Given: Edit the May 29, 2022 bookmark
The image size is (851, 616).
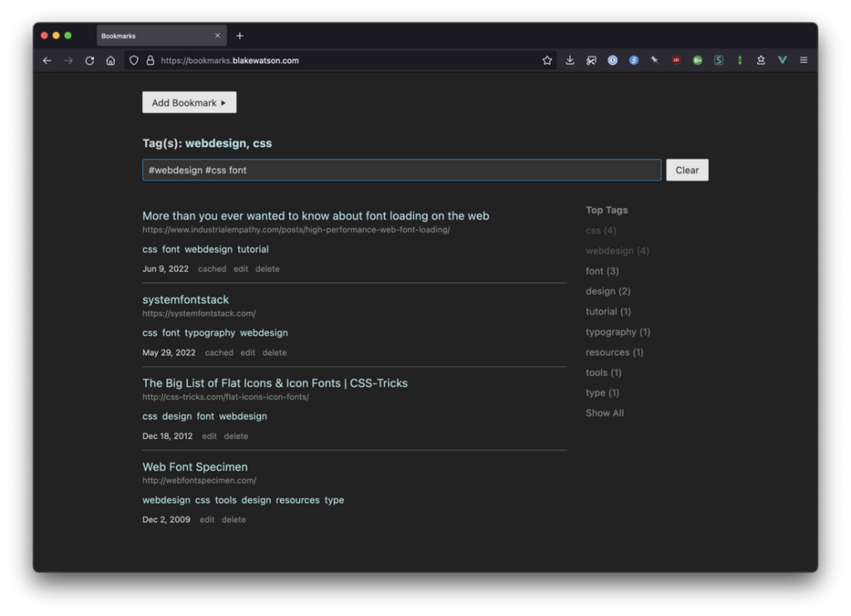Looking at the screenshot, I should 248,352.
